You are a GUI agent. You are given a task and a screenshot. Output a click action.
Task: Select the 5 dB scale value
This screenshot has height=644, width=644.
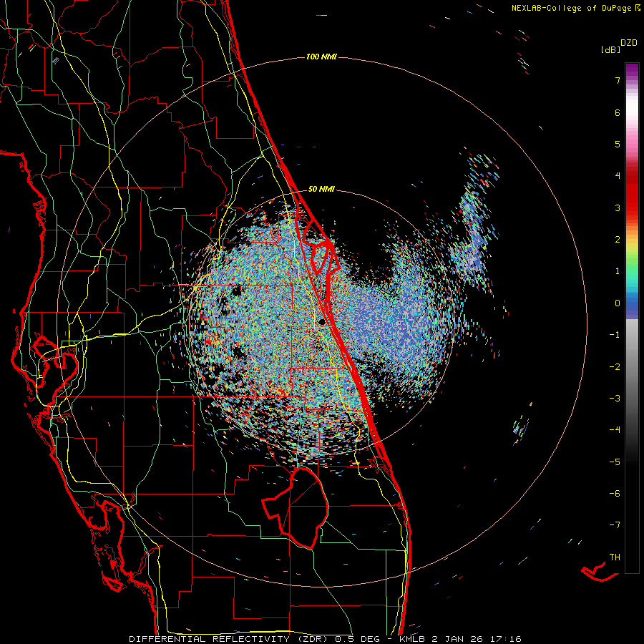(618, 144)
